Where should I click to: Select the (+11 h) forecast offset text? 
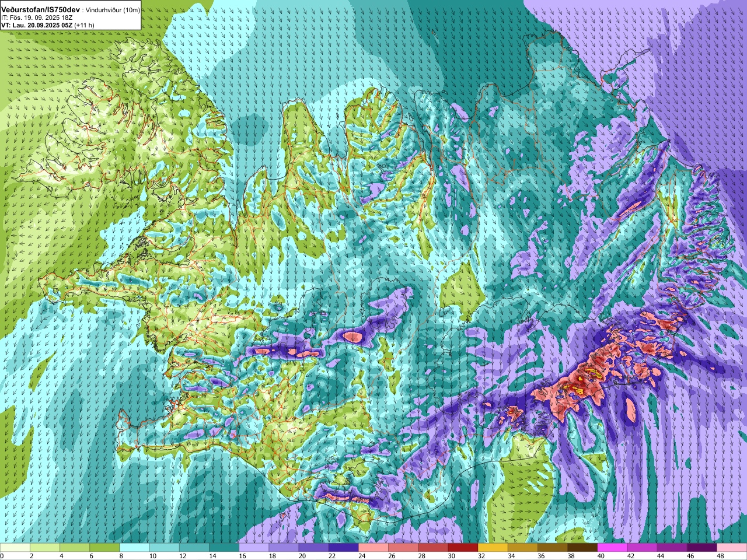click(84, 25)
